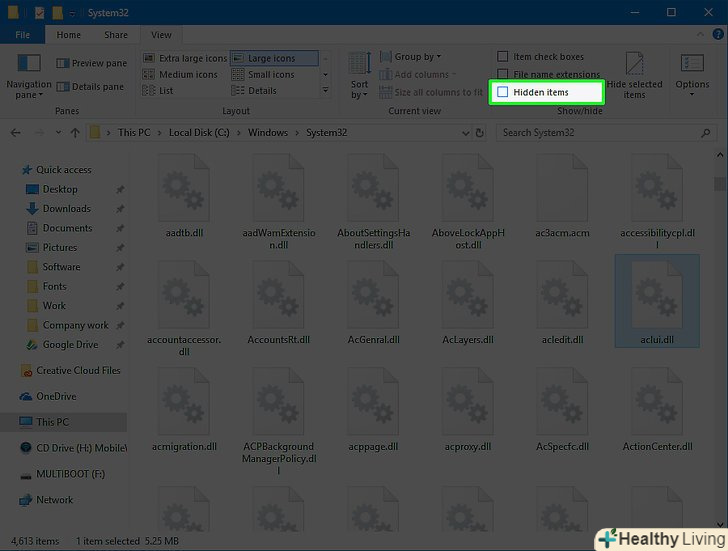Viewport: 728px width, 551px height.
Task: Open folder Options
Action: 692,76
